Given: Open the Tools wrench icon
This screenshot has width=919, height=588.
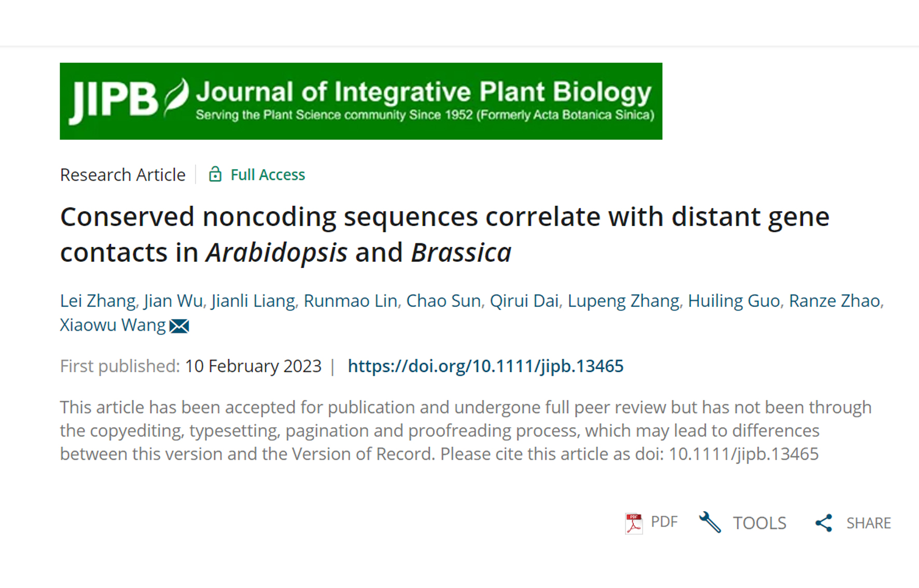Looking at the screenshot, I should (x=710, y=522).
